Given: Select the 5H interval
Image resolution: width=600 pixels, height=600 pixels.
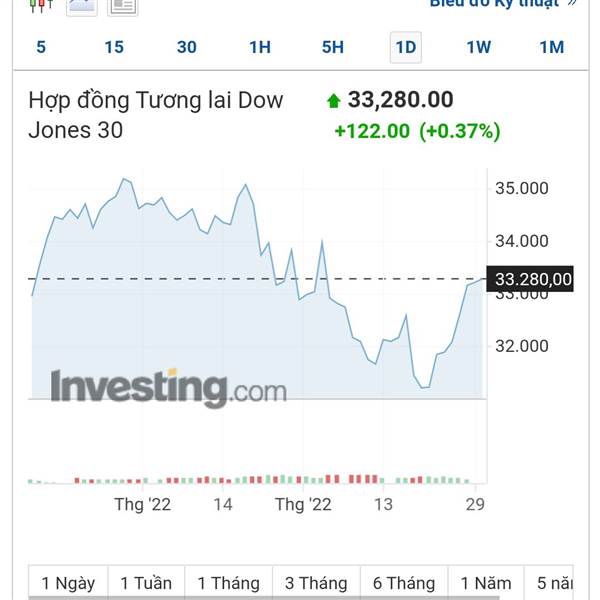Looking at the screenshot, I should 333,47.
